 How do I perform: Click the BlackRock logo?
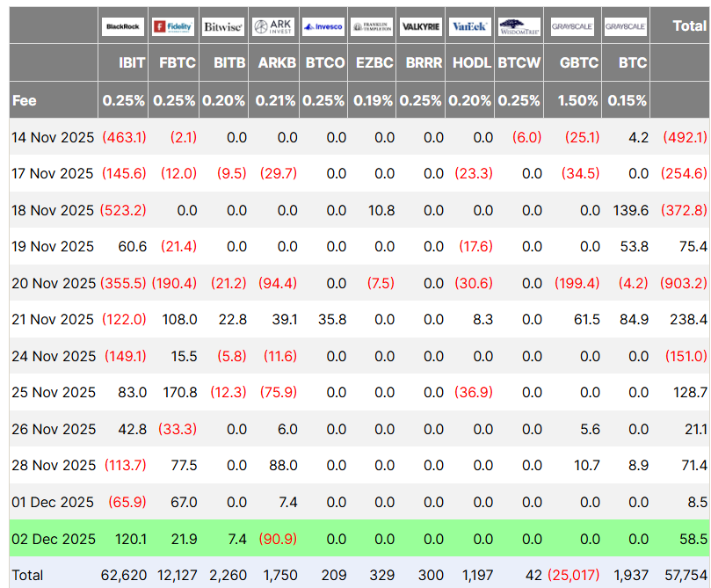tap(123, 26)
